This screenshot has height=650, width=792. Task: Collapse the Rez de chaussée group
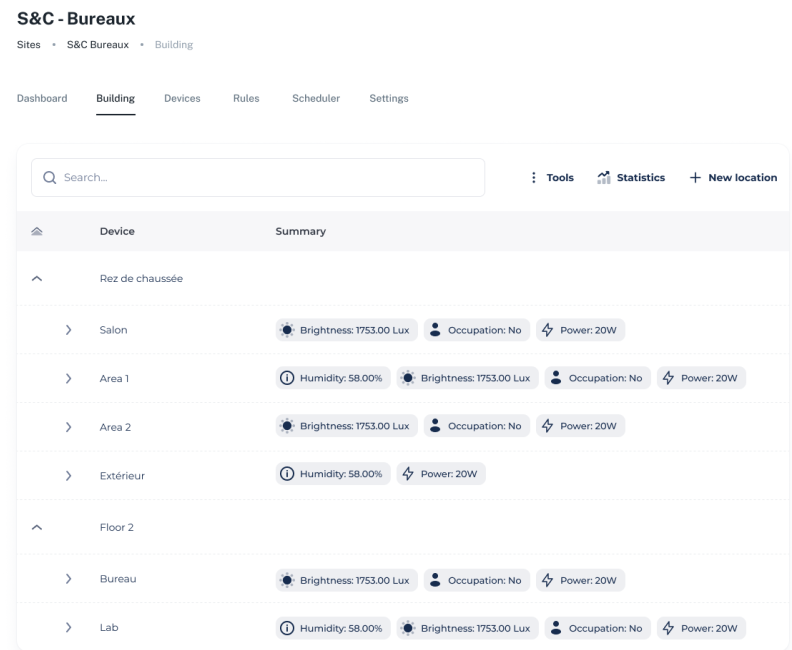[37, 279]
